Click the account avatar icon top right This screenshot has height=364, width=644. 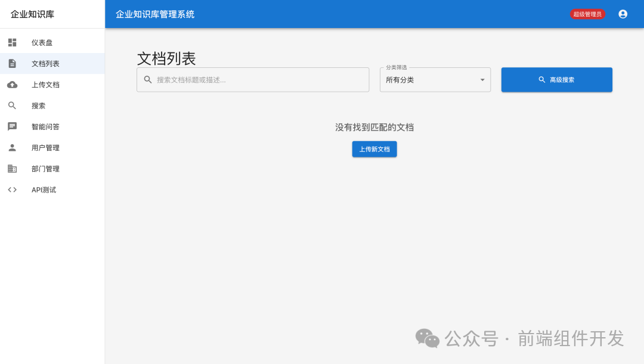[623, 14]
